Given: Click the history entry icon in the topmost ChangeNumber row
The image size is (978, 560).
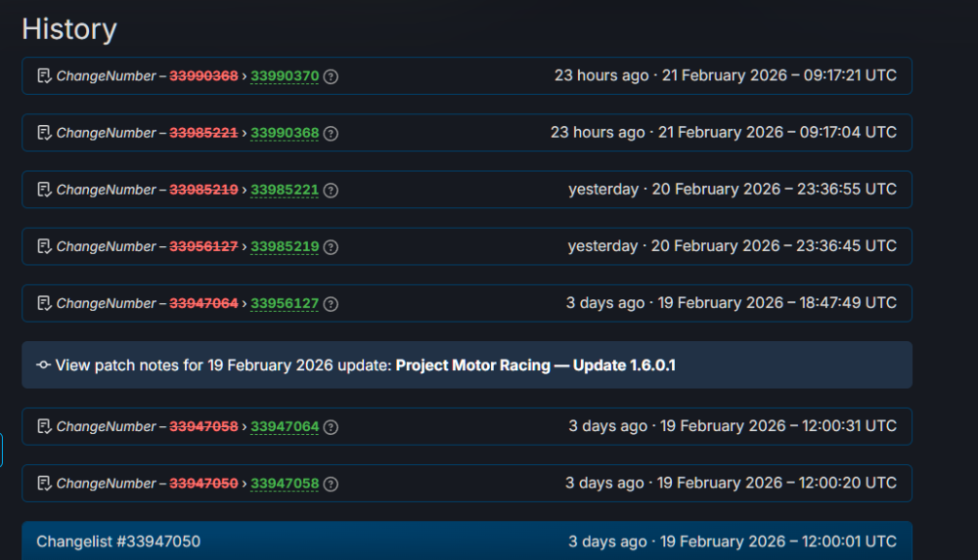Looking at the screenshot, I should click(x=44, y=76).
